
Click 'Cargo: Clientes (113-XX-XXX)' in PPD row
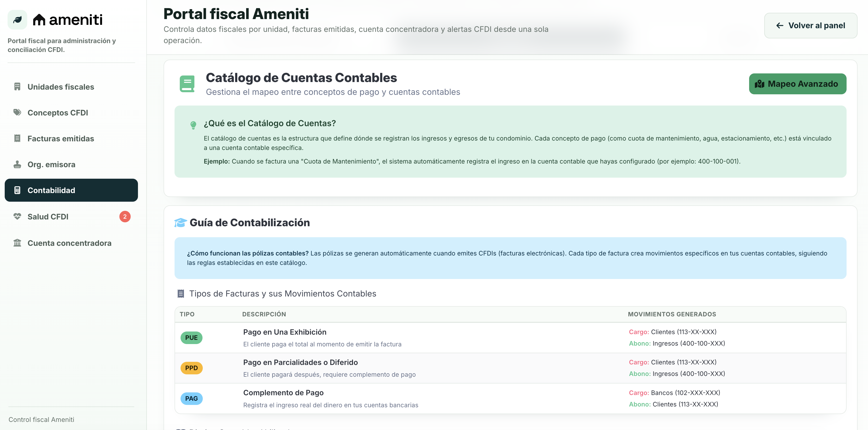tap(673, 362)
